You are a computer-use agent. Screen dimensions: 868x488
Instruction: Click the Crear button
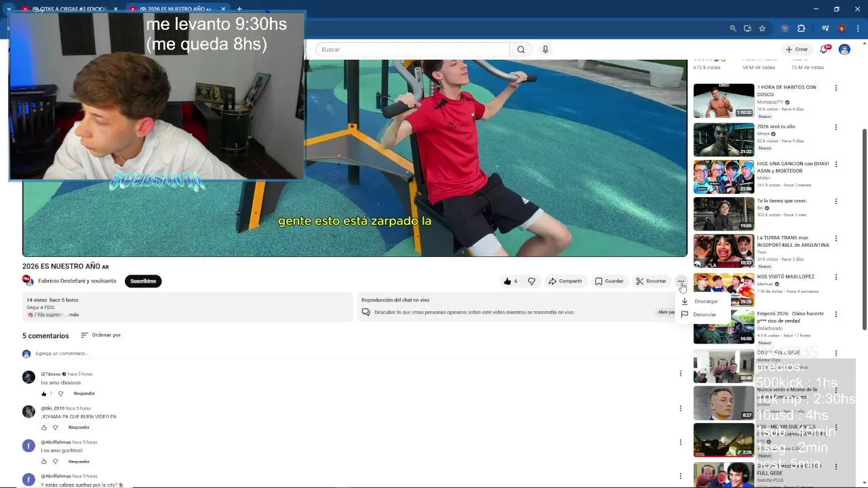(797, 49)
